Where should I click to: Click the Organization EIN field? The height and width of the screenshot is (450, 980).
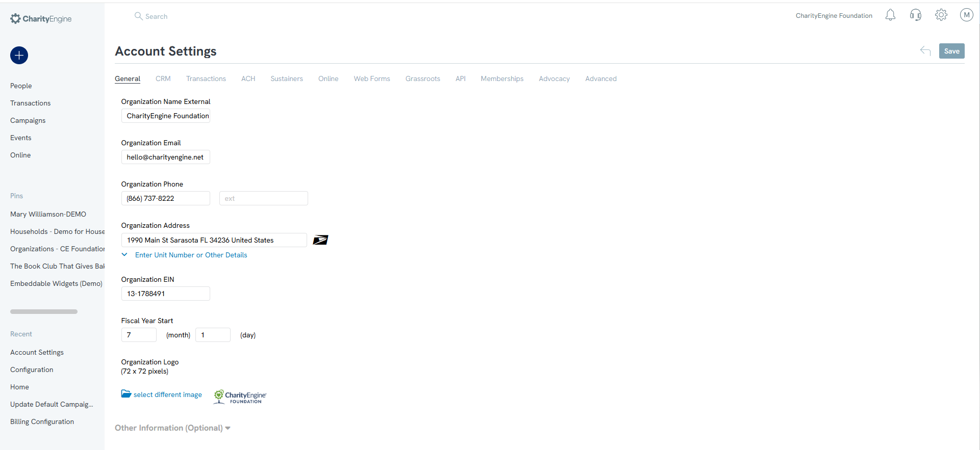pyautogui.click(x=166, y=294)
